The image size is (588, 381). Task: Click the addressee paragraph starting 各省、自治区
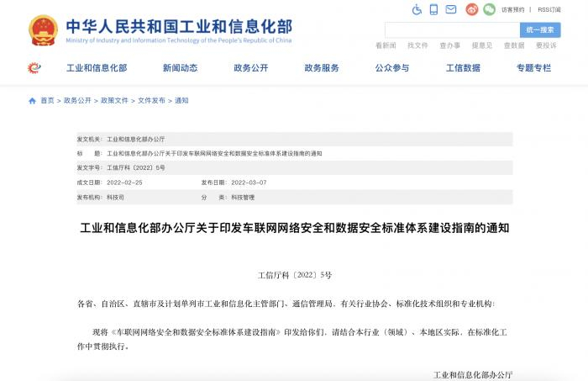point(286,304)
